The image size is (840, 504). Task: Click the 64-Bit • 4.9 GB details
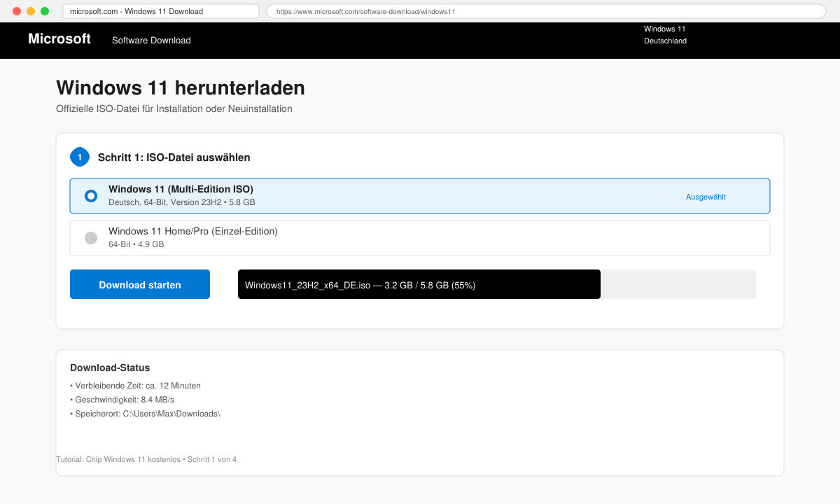pos(136,244)
